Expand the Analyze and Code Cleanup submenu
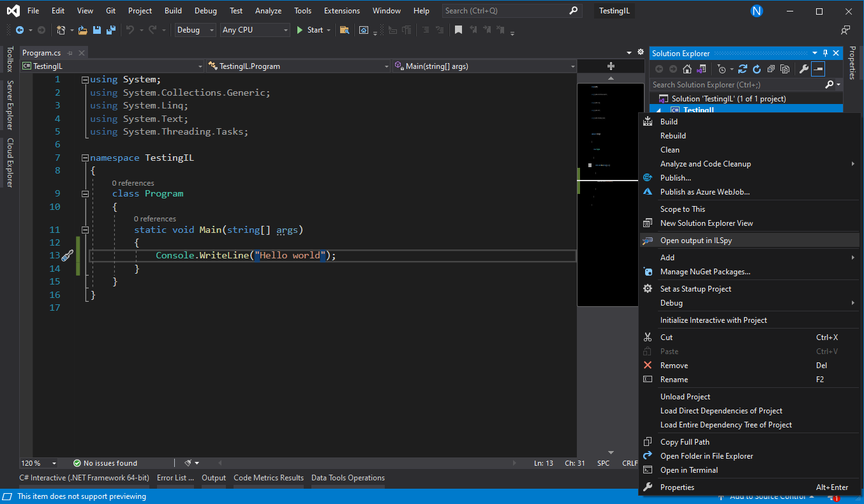The image size is (864, 504). [749, 164]
